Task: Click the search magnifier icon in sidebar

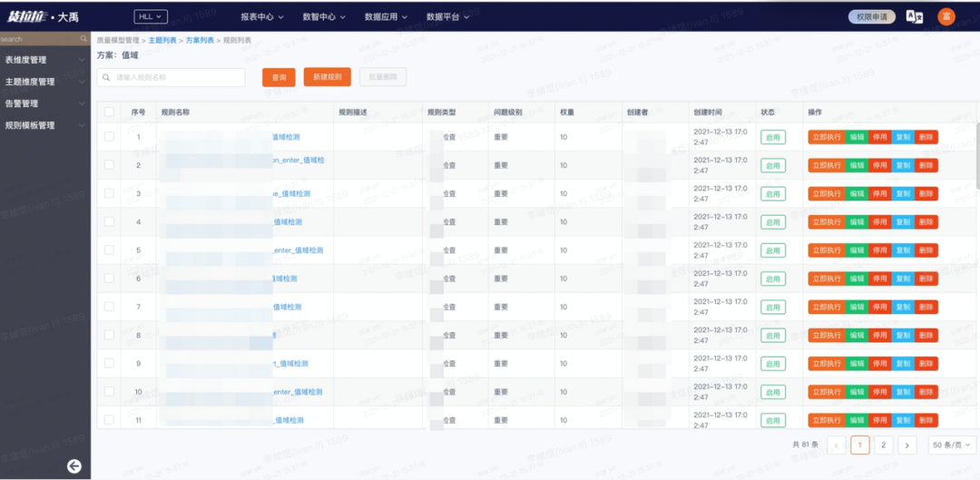Action: point(83,39)
